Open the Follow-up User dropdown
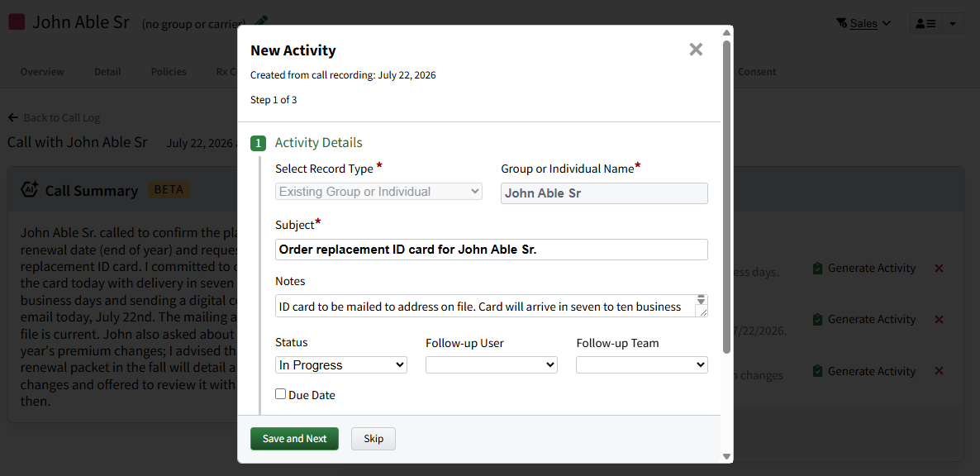Image resolution: width=980 pixels, height=476 pixels. click(x=492, y=364)
